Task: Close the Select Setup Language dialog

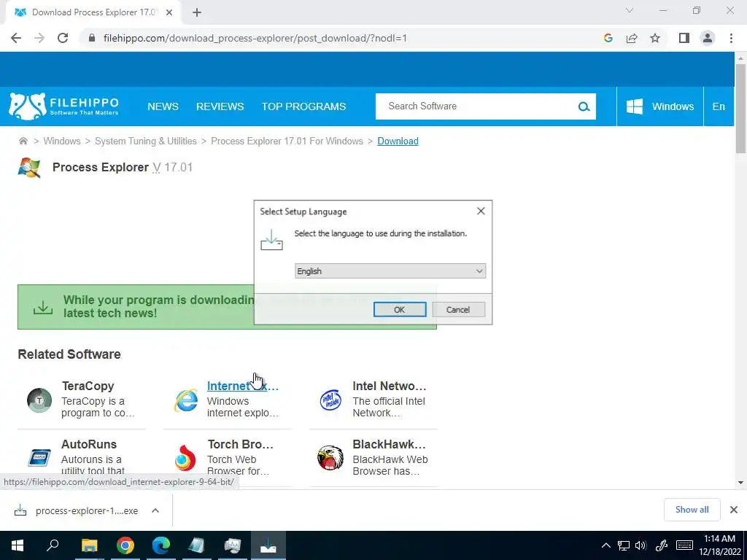Action: point(481,211)
